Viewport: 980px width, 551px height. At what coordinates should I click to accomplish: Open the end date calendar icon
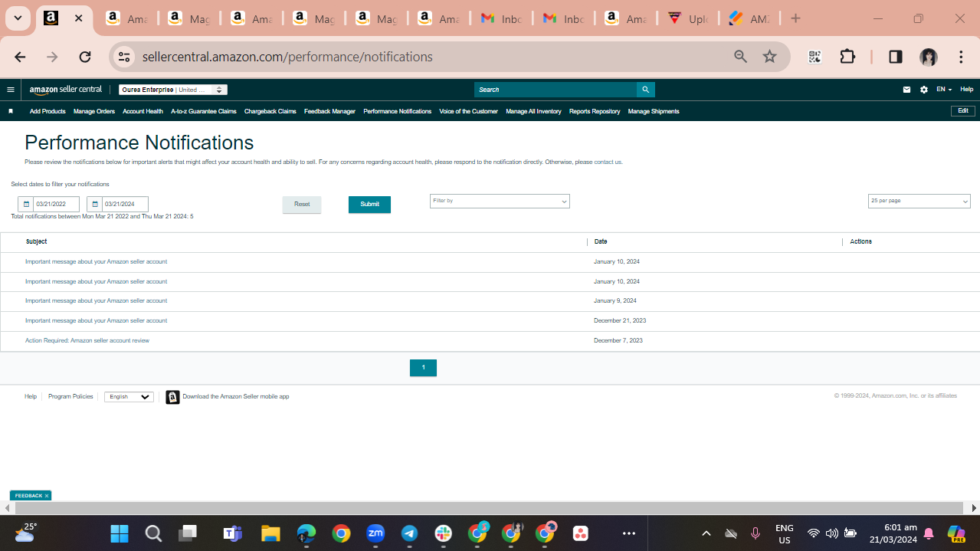(x=94, y=205)
